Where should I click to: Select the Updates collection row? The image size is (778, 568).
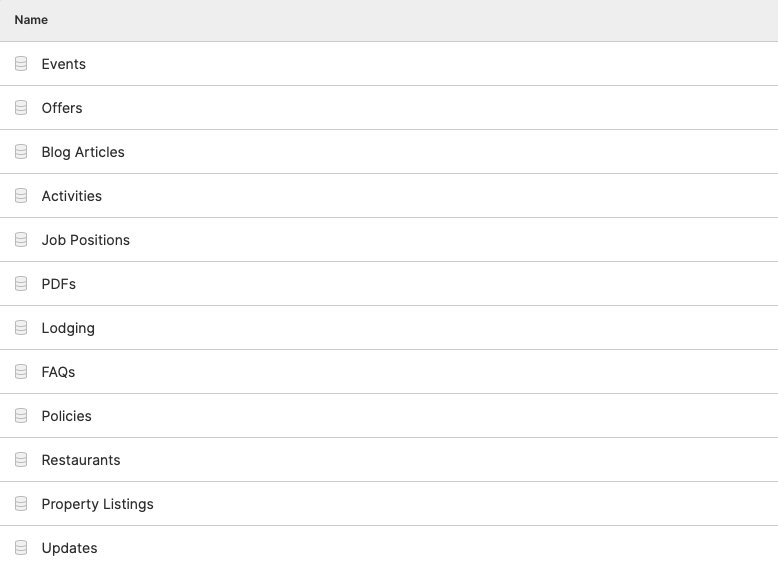click(389, 547)
